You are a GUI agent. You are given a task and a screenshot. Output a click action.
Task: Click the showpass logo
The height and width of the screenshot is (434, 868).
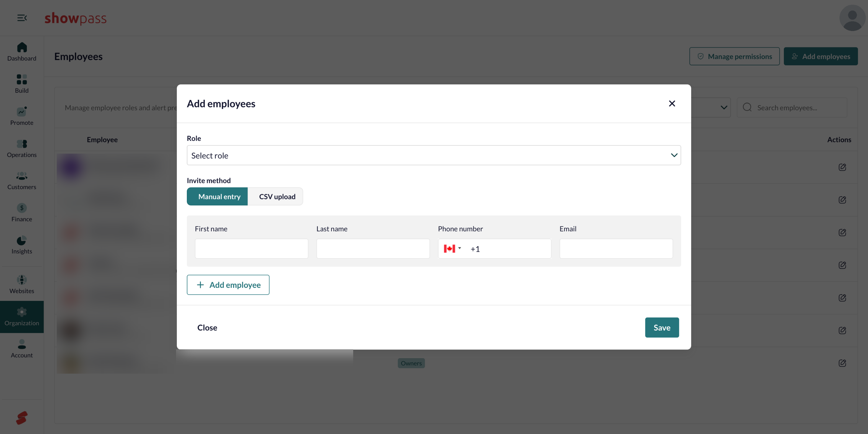click(x=76, y=18)
